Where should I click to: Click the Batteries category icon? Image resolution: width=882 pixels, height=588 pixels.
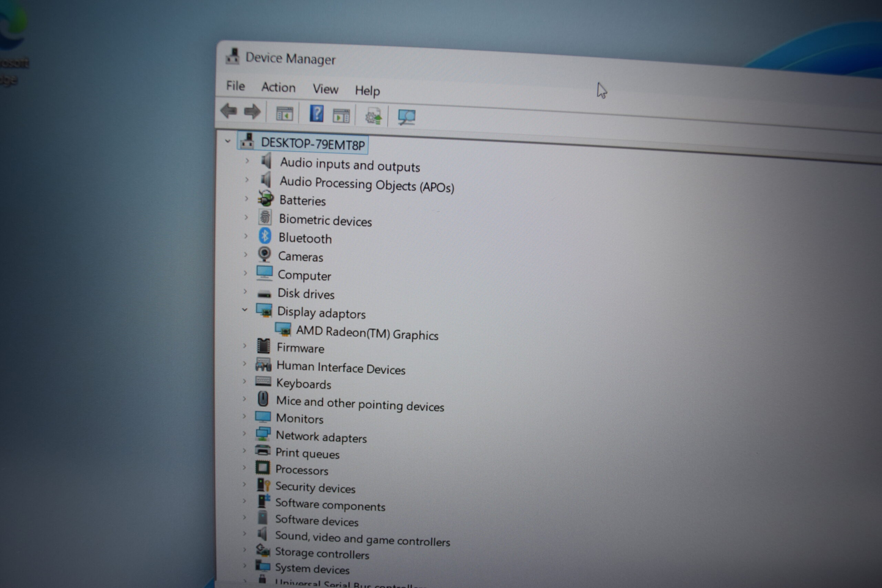click(x=266, y=198)
